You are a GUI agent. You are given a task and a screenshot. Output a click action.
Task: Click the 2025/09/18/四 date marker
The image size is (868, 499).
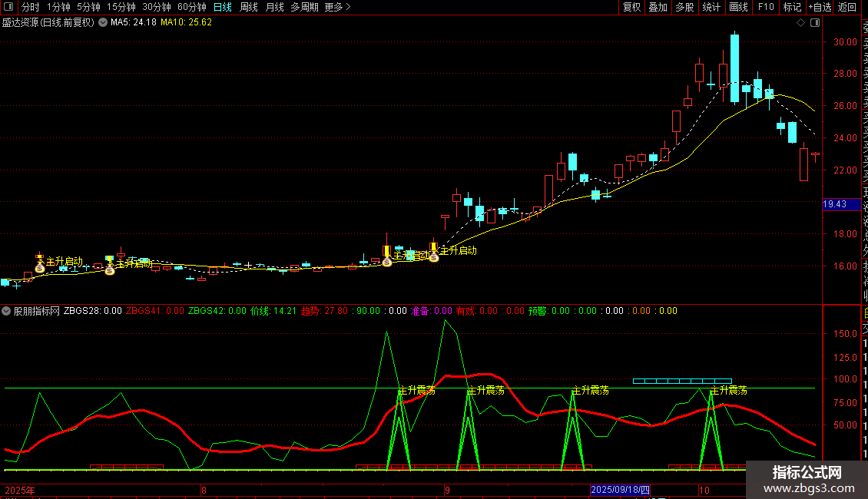click(x=620, y=490)
